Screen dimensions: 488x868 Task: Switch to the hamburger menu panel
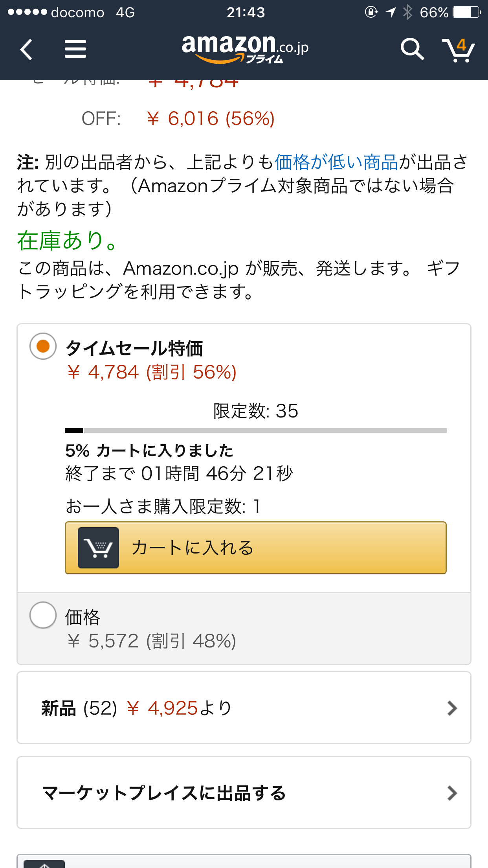point(75,49)
